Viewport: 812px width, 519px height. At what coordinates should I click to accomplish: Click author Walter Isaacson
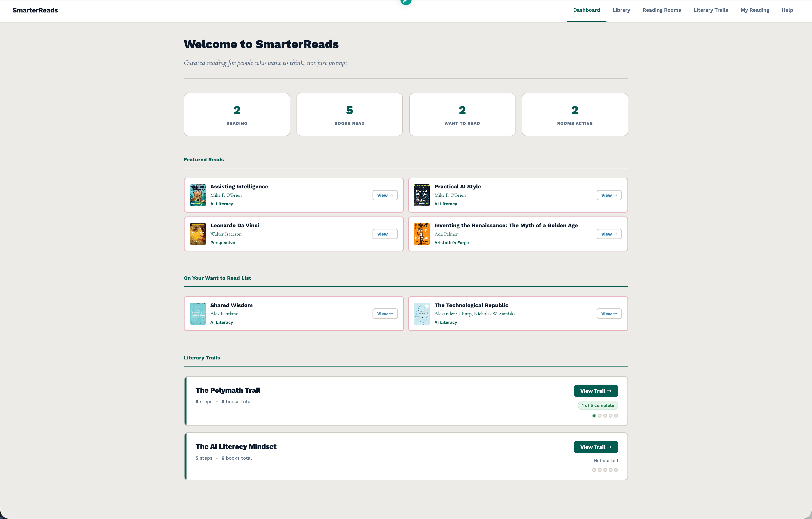(x=226, y=234)
